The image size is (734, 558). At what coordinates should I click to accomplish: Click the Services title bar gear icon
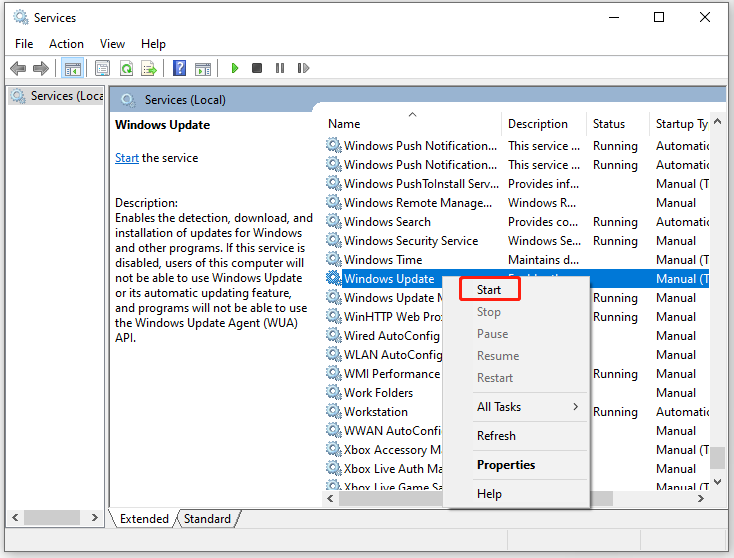pyautogui.click(x=21, y=17)
